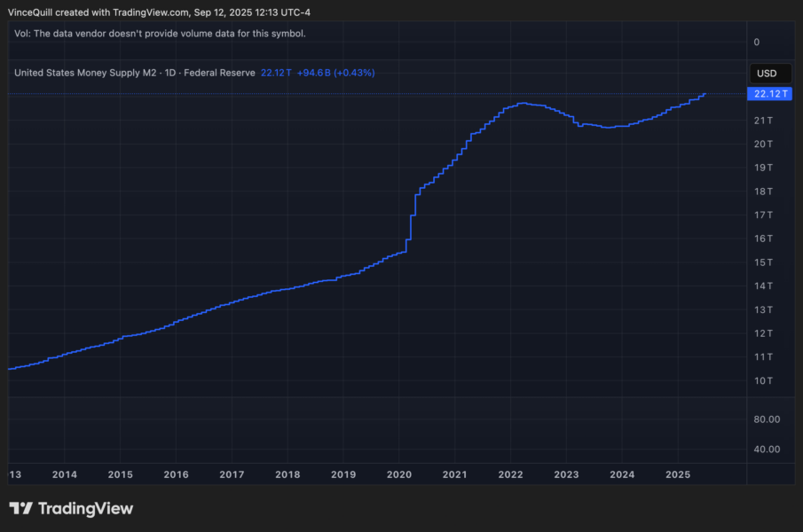This screenshot has height=532, width=803.
Task: Click the 10 T price axis label
Action: coord(762,380)
